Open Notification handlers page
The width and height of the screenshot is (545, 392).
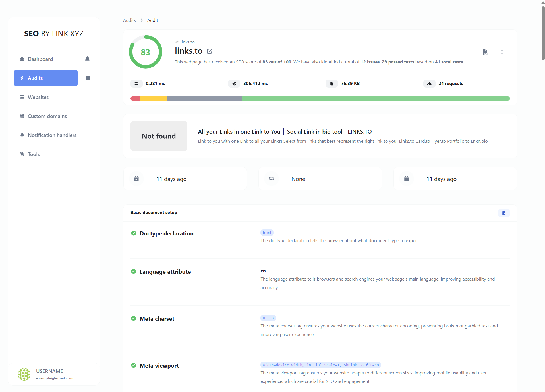pyautogui.click(x=48, y=135)
